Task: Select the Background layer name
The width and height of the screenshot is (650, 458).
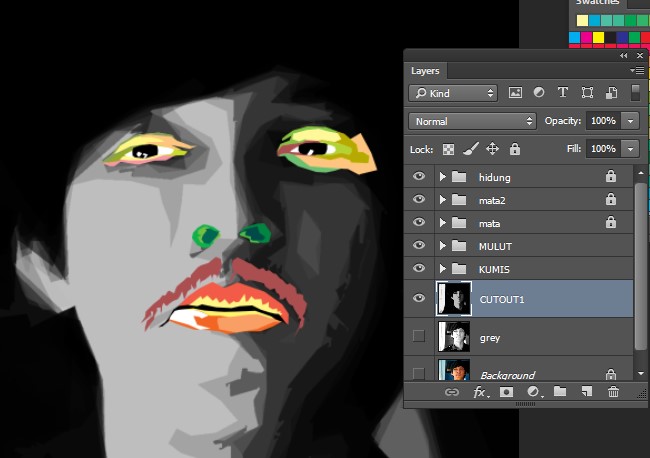Action: point(507,375)
